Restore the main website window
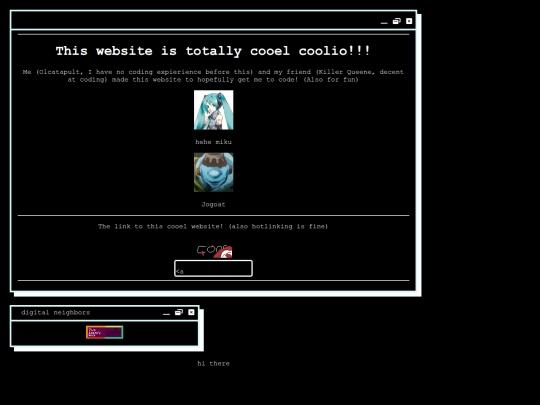The height and width of the screenshot is (405, 540). pyautogui.click(x=397, y=21)
